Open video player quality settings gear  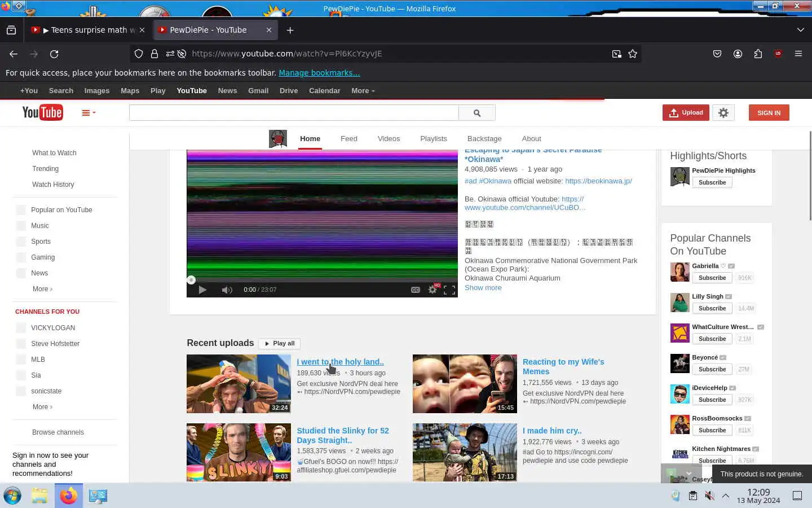point(433,290)
